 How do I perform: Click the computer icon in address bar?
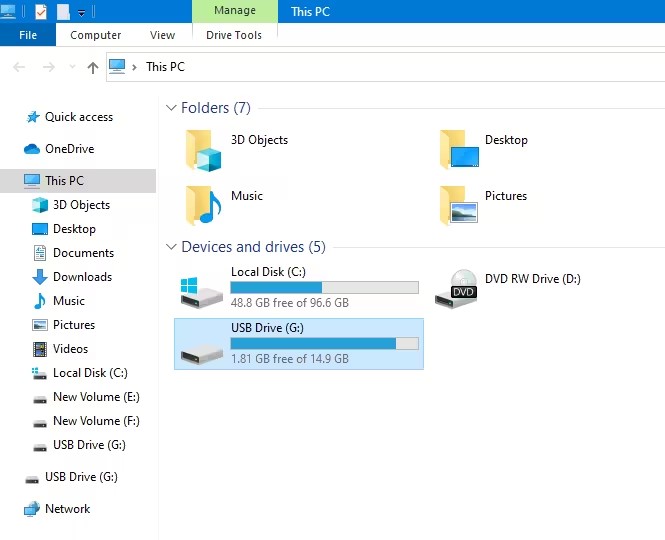(117, 67)
